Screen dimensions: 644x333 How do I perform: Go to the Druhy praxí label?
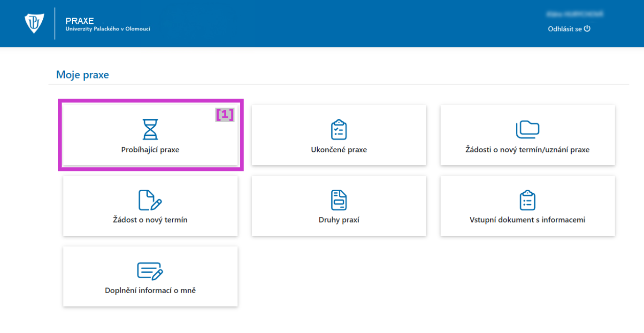338,220
